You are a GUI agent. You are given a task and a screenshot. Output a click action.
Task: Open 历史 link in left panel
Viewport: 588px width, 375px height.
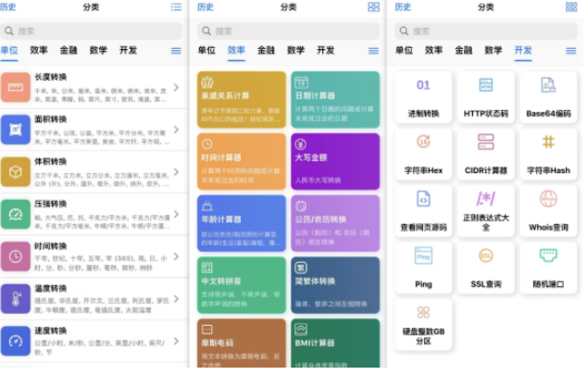(x=8, y=7)
